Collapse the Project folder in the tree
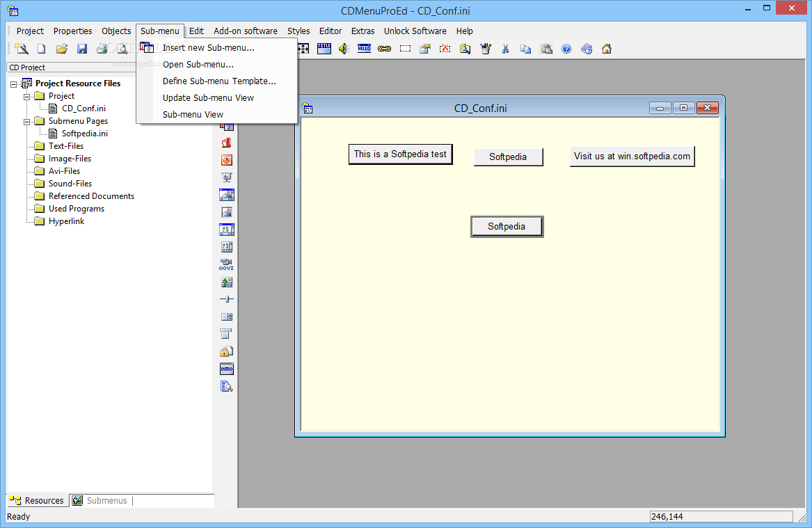The image size is (812, 528). tap(27, 96)
